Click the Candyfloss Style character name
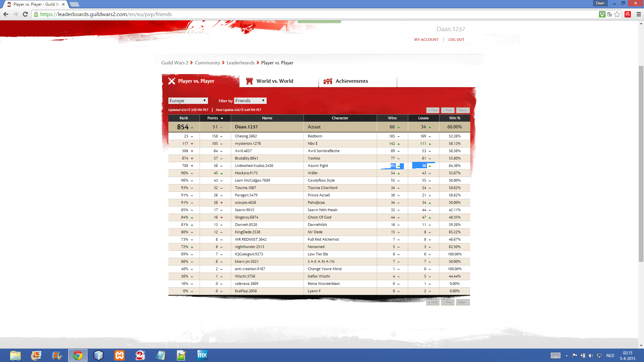Image resolution: width=644 pixels, height=362 pixels. 321,180
